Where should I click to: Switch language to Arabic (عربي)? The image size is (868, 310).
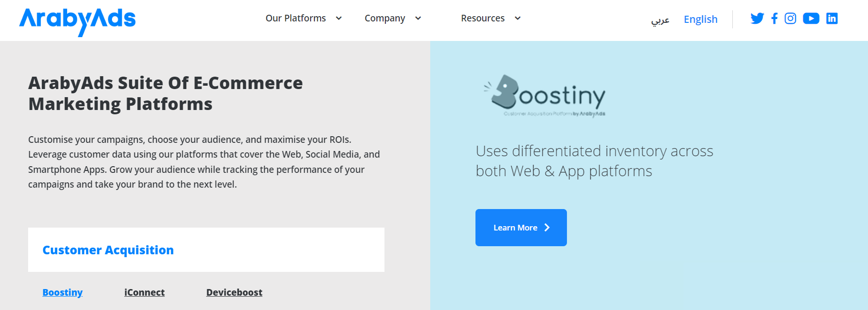pyautogui.click(x=660, y=20)
